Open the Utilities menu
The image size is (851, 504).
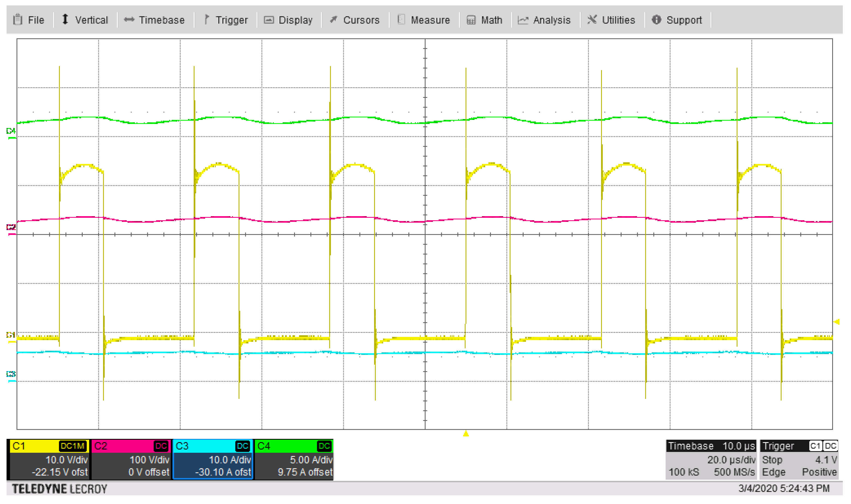tap(611, 20)
